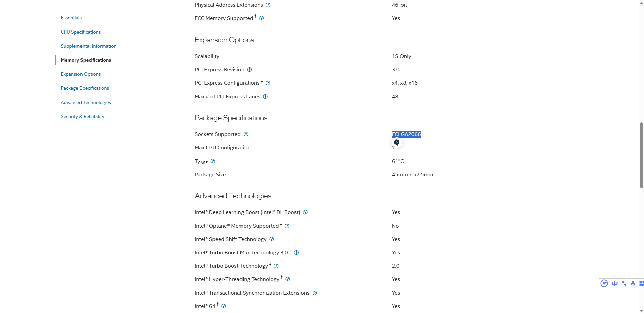644x314 pixels.
Task: Click the iFLY input method logo icon
Action: 604,284
